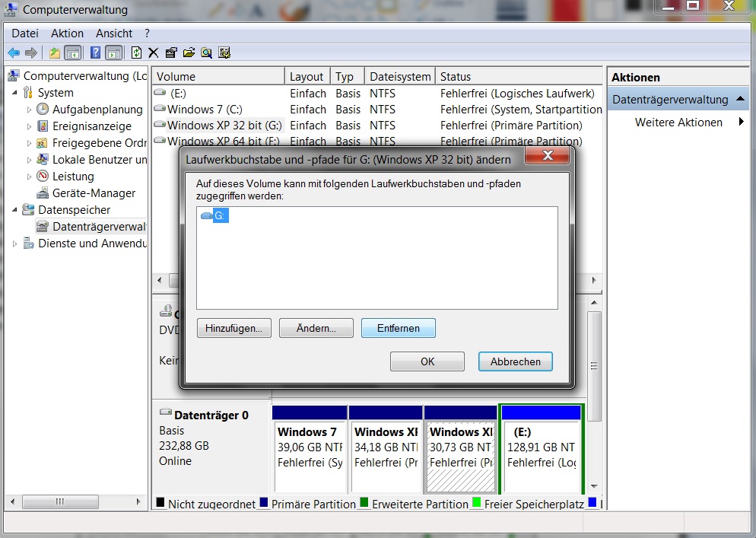Image resolution: width=756 pixels, height=538 pixels.
Task: Click volume list right scroll arrow
Action: (594, 280)
